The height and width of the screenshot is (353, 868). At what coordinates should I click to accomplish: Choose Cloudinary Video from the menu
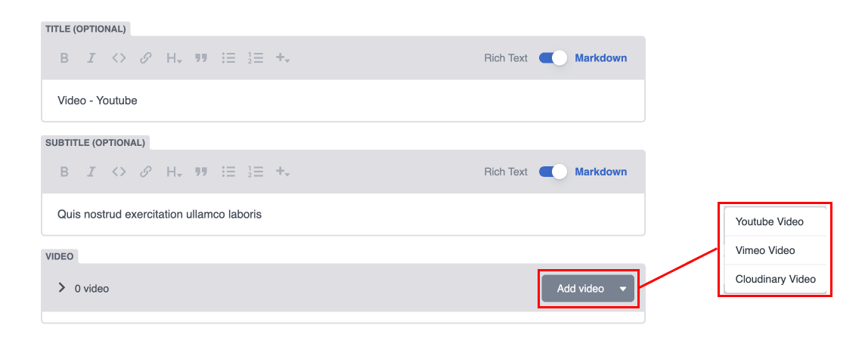775,279
